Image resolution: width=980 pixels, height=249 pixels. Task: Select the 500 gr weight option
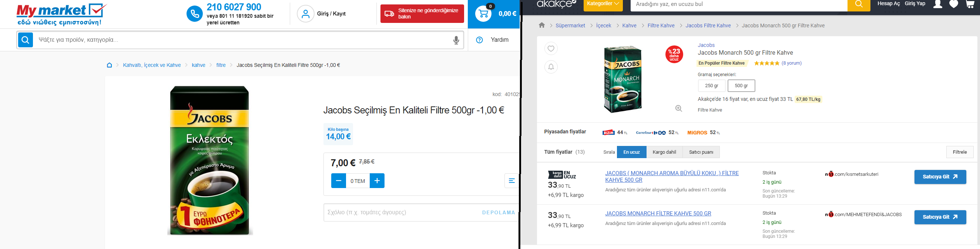tap(741, 86)
